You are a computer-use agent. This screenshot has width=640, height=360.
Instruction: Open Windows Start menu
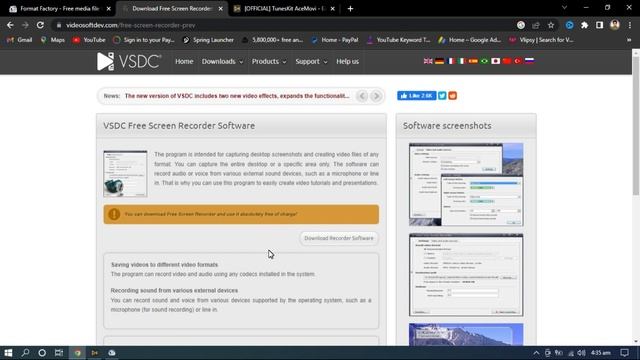pos(8,353)
